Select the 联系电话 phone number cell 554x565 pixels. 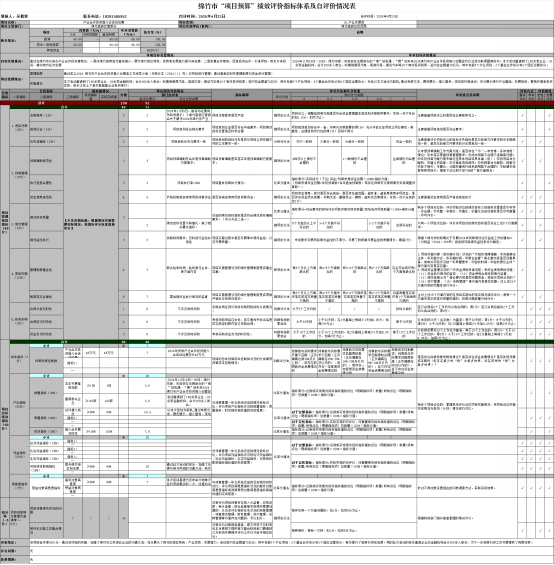[x=105, y=16]
